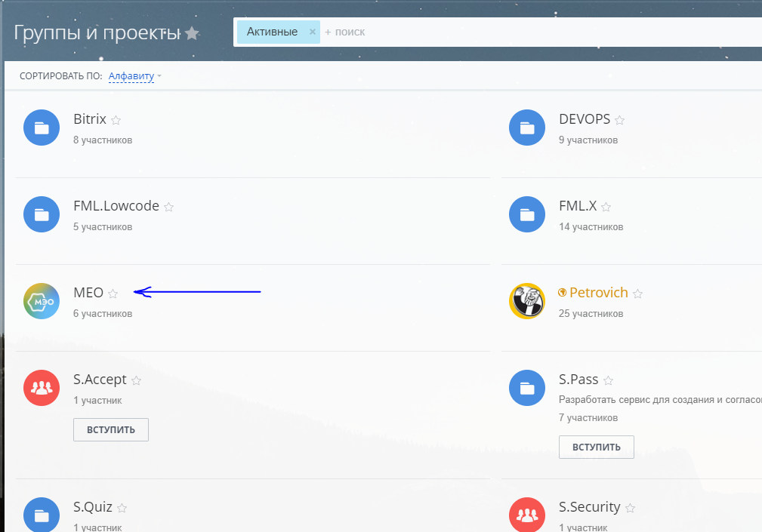This screenshot has width=762, height=532.
Task: Remove the Активные filter chip
Action: pyautogui.click(x=313, y=32)
